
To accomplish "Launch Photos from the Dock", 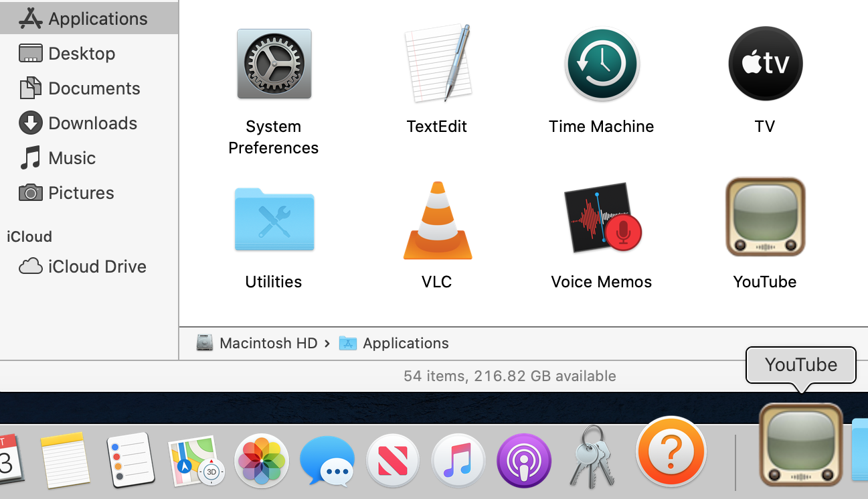I will (x=262, y=461).
